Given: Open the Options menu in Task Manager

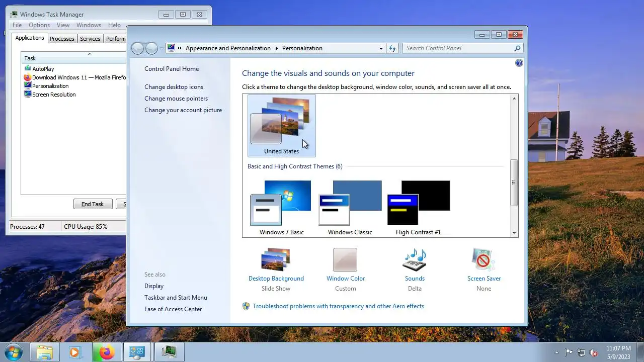Looking at the screenshot, I should click(39, 25).
